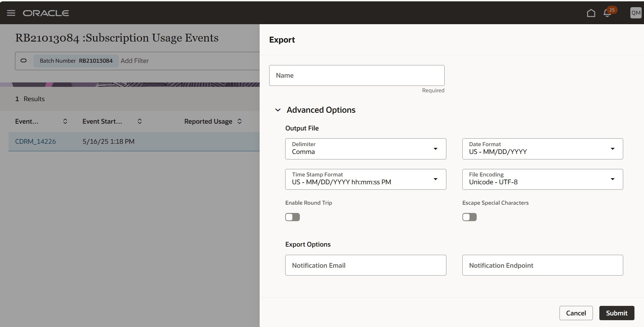Image resolution: width=644 pixels, height=327 pixels.
Task: Open the Delimiter dropdown
Action: [x=435, y=149]
